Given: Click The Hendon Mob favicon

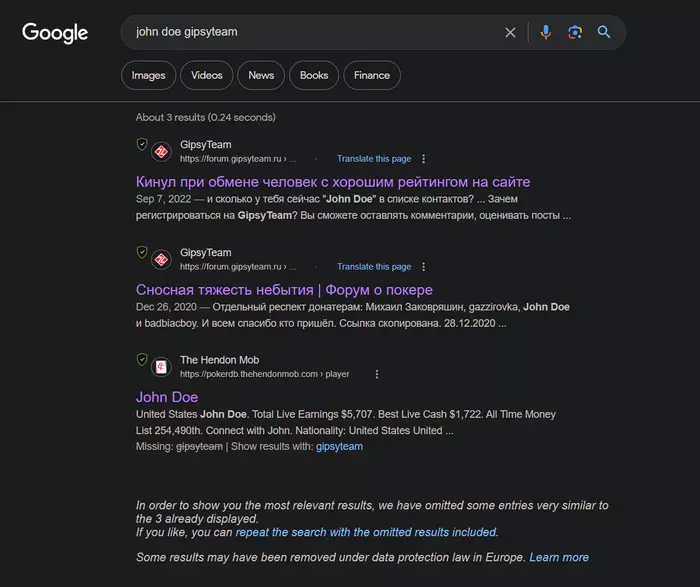Looking at the screenshot, I should pyautogui.click(x=161, y=367).
